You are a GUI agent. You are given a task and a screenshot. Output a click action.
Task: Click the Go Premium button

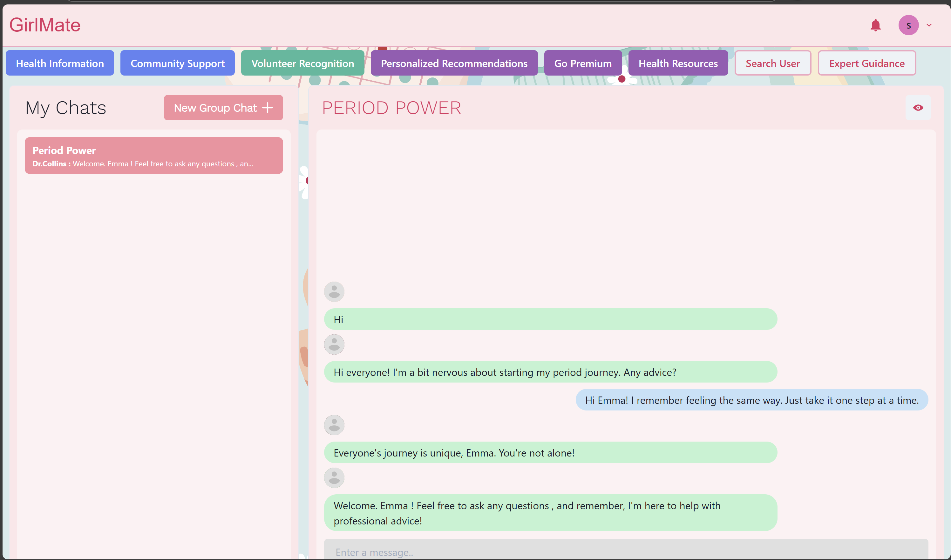[x=583, y=63]
